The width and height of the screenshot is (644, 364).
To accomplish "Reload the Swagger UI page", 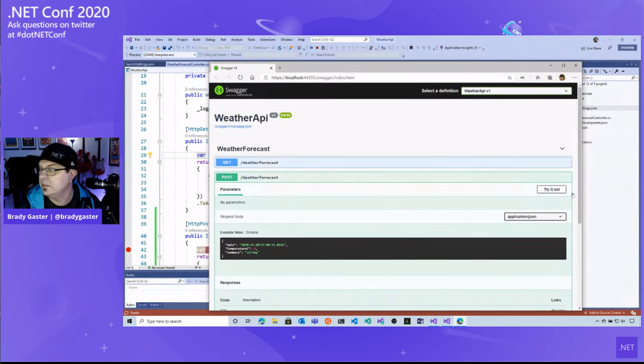I will point(240,78).
